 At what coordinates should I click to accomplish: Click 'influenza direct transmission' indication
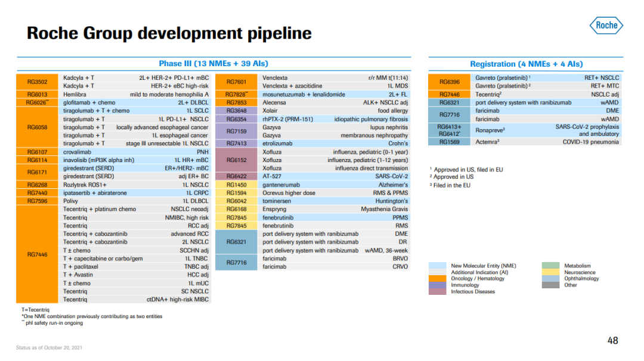[371, 168]
